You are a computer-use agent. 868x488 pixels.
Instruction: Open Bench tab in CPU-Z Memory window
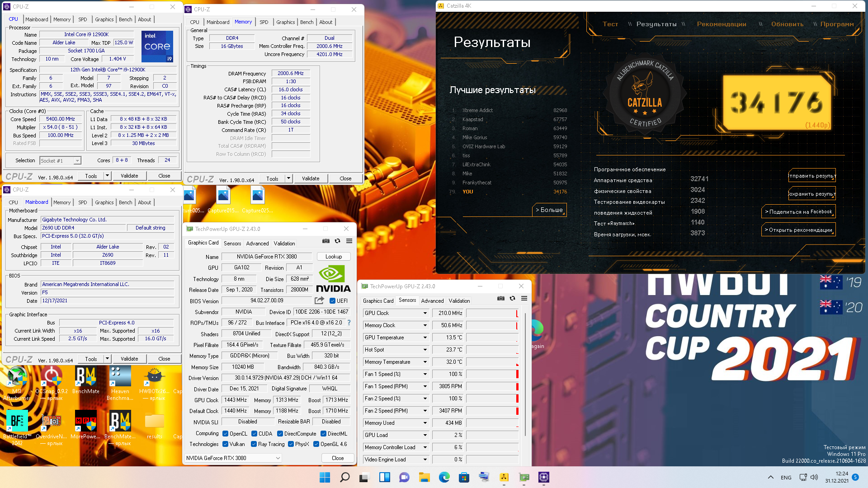tap(307, 22)
